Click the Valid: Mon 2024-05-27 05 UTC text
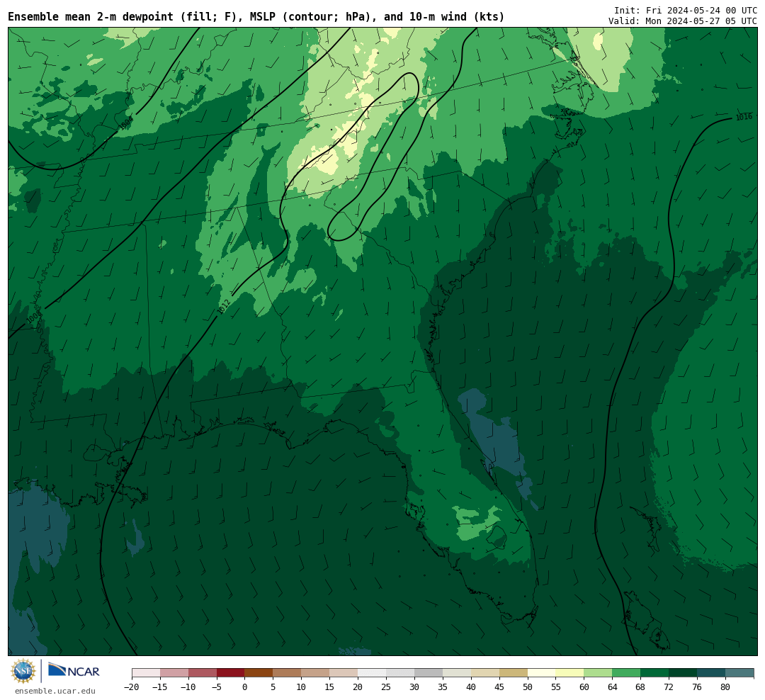 (683, 21)
